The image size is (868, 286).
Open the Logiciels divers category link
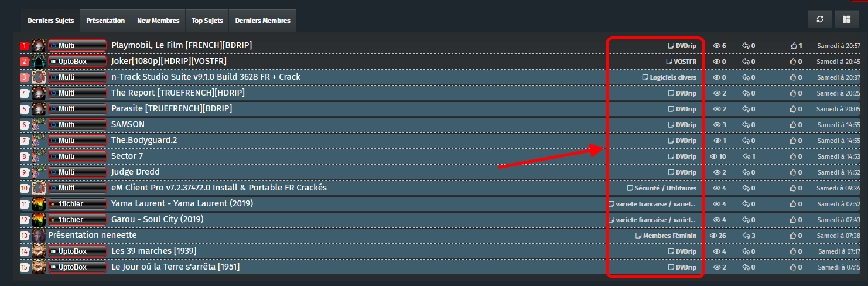point(673,77)
